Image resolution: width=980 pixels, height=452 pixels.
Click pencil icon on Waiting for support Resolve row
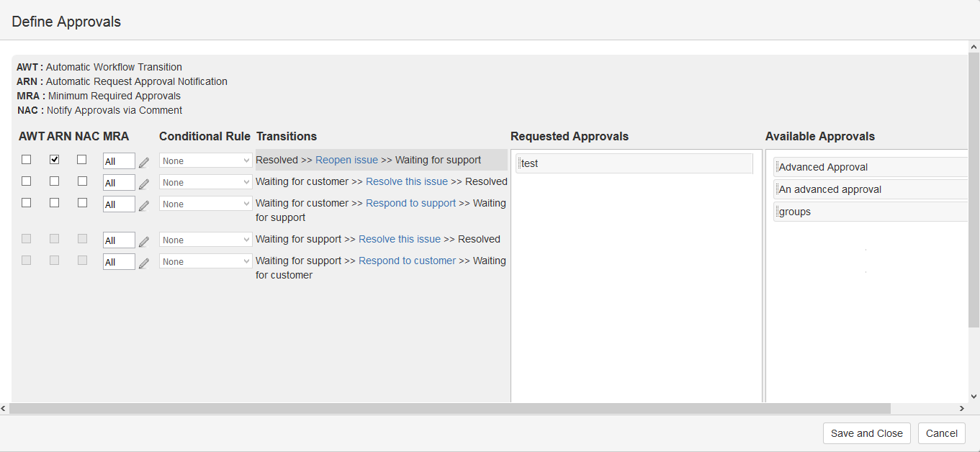click(x=144, y=241)
